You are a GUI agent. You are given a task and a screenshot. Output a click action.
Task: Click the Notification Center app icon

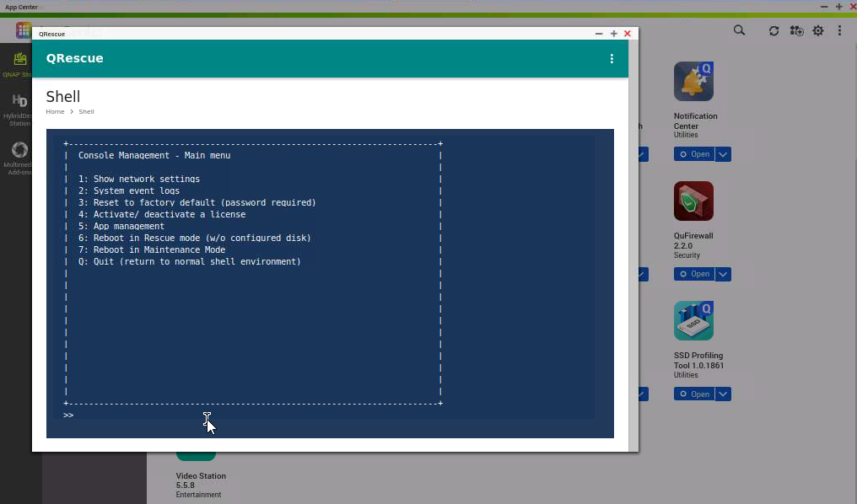point(693,82)
